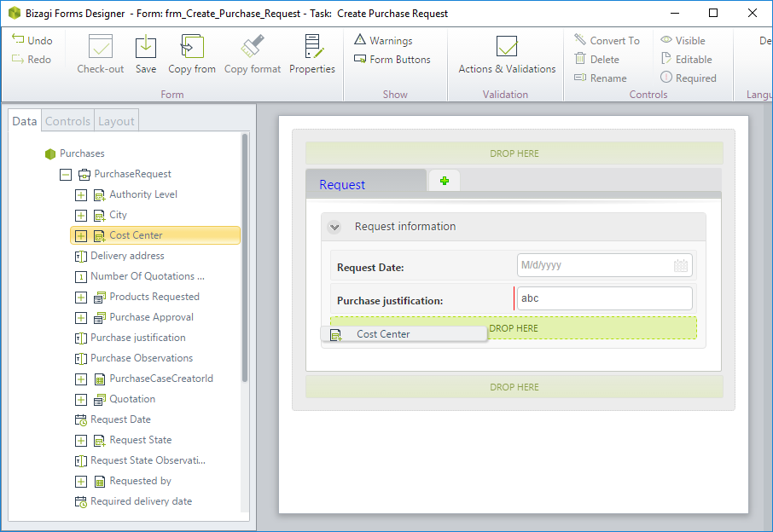Click the Request Date label
773x532 pixels.
click(370, 268)
